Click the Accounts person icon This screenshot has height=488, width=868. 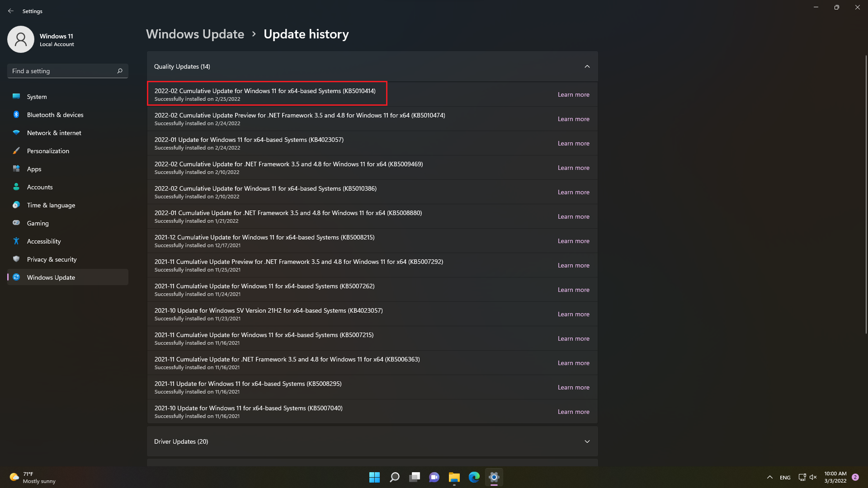coord(16,187)
